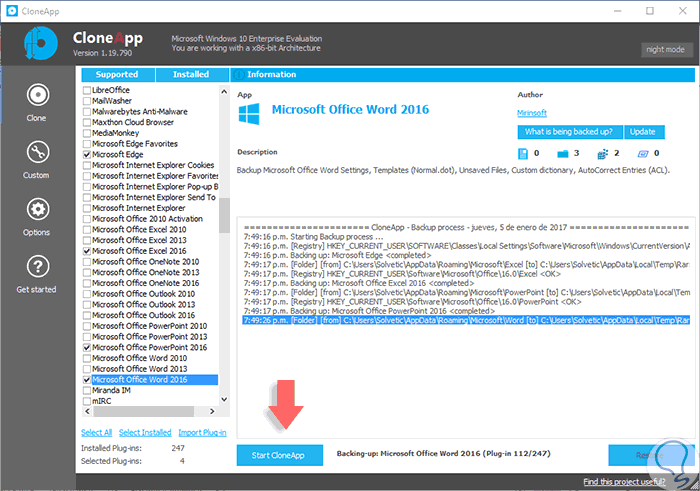Viewport: 700px width, 491px height.
Task: Select log line Backing up PowerPoint 2016 completed
Action: coord(369,311)
